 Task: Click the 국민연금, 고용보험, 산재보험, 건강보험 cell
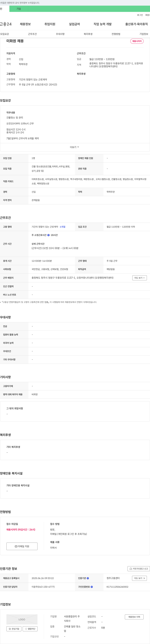[x=50, y=269]
